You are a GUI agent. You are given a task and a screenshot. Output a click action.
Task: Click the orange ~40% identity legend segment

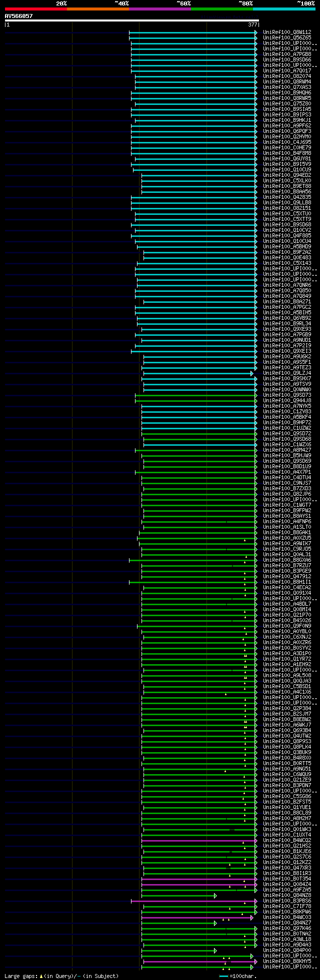(98, 9)
